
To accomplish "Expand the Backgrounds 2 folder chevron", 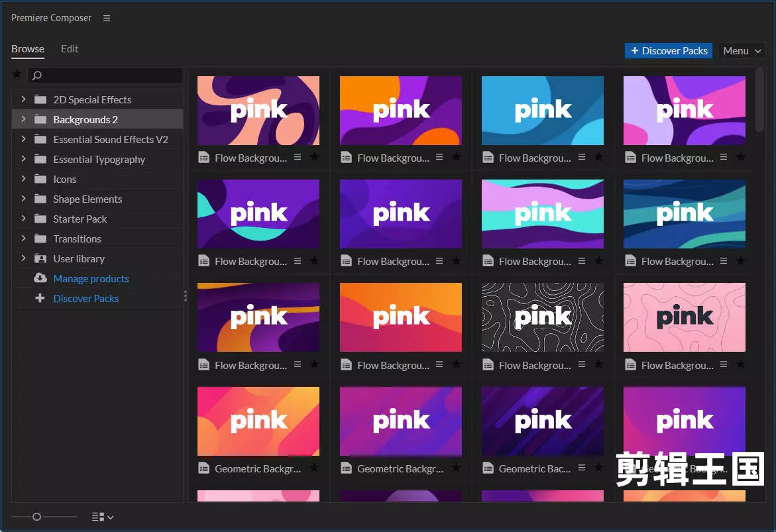I will [23, 119].
